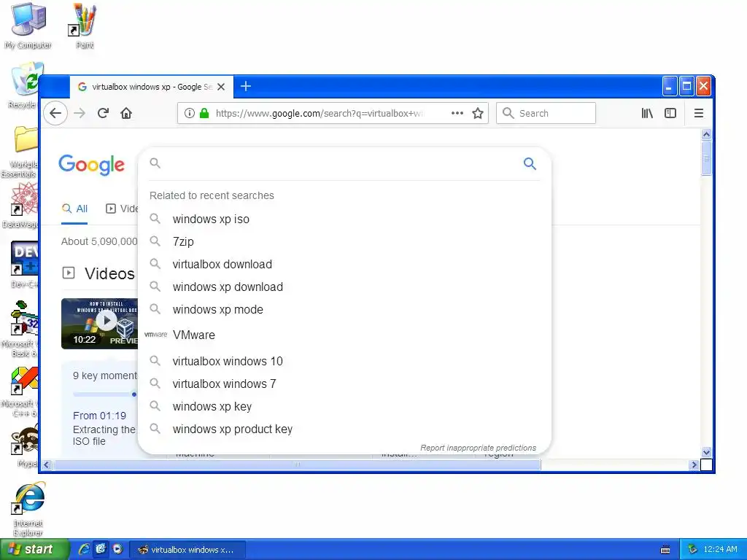
Task: Reload the current page
Action: coord(103,113)
